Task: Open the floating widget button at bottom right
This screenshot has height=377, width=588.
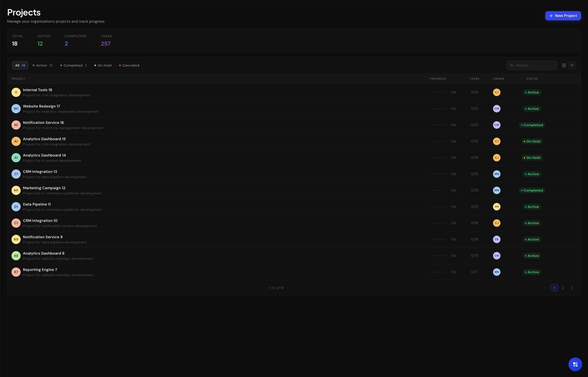Action: coord(575,364)
